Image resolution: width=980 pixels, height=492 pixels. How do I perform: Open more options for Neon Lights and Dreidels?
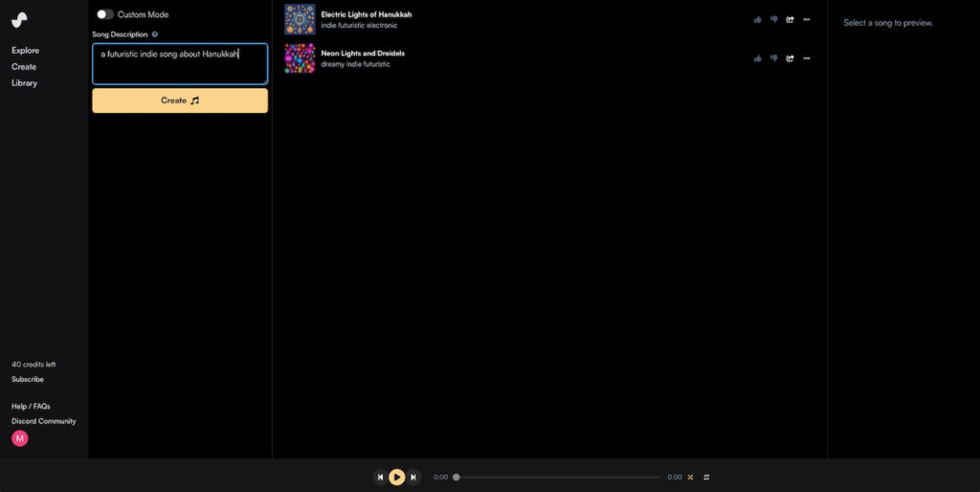point(806,58)
